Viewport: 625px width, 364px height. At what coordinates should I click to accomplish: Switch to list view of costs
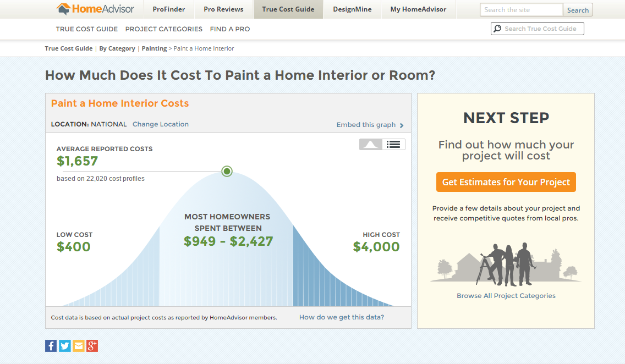coord(393,144)
